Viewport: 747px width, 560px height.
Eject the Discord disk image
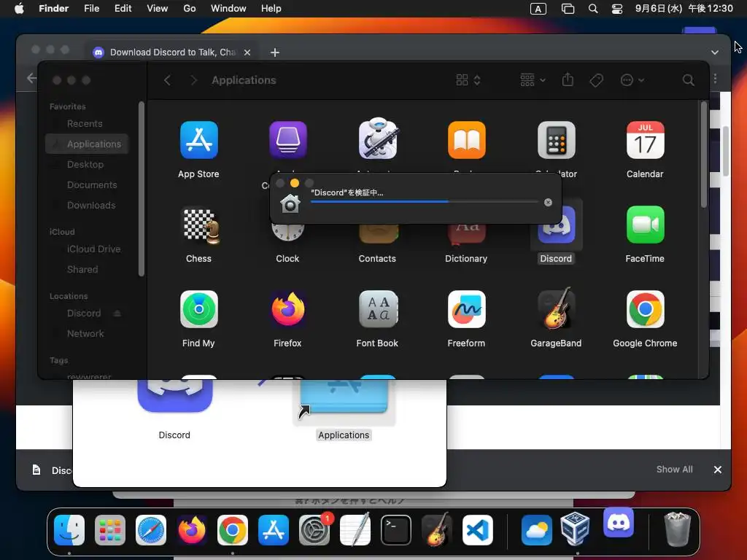(x=117, y=314)
